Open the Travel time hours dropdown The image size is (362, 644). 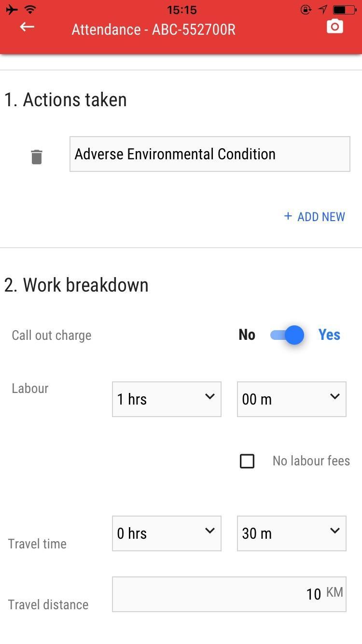pyautogui.click(x=167, y=533)
